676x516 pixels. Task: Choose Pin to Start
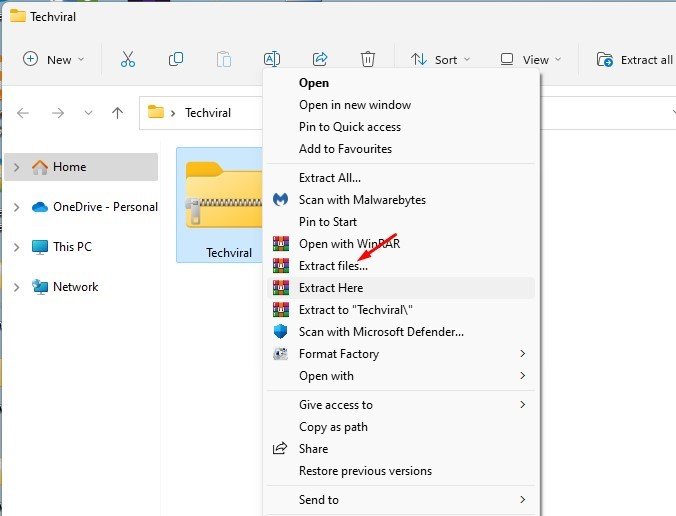(x=401, y=222)
